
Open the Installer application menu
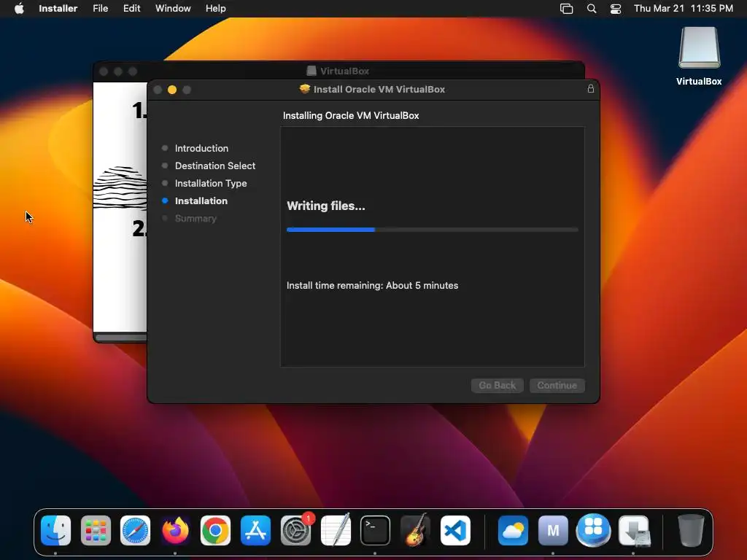click(x=58, y=8)
